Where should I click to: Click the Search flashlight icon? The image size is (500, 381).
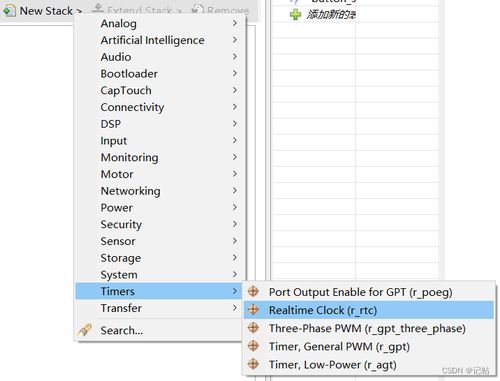pyautogui.click(x=85, y=330)
